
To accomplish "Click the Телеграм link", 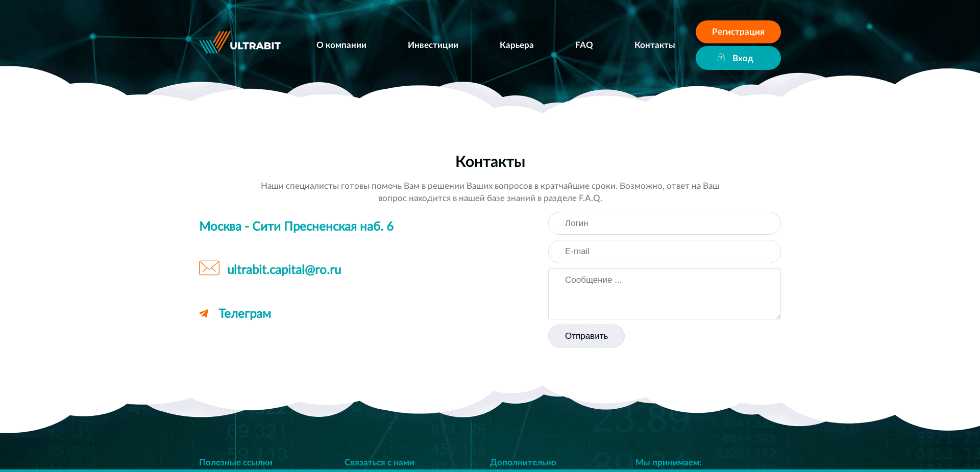I will 244,313.
